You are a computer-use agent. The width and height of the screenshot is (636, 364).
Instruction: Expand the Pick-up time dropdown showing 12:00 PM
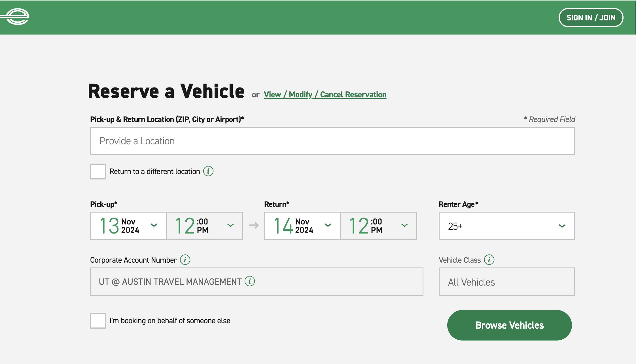pos(205,226)
